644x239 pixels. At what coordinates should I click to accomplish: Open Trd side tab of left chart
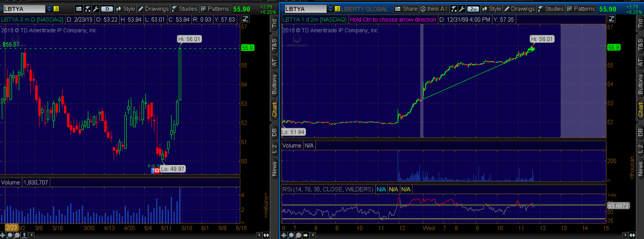point(275,24)
